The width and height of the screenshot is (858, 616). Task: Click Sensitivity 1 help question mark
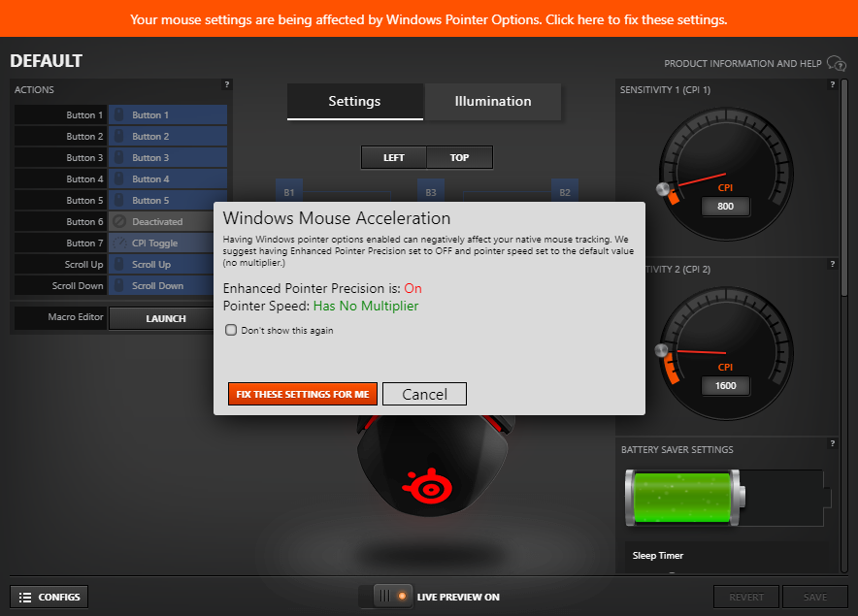point(833,84)
